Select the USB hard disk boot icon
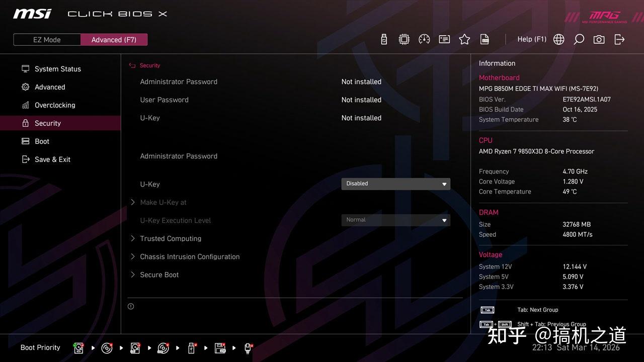 click(135, 348)
